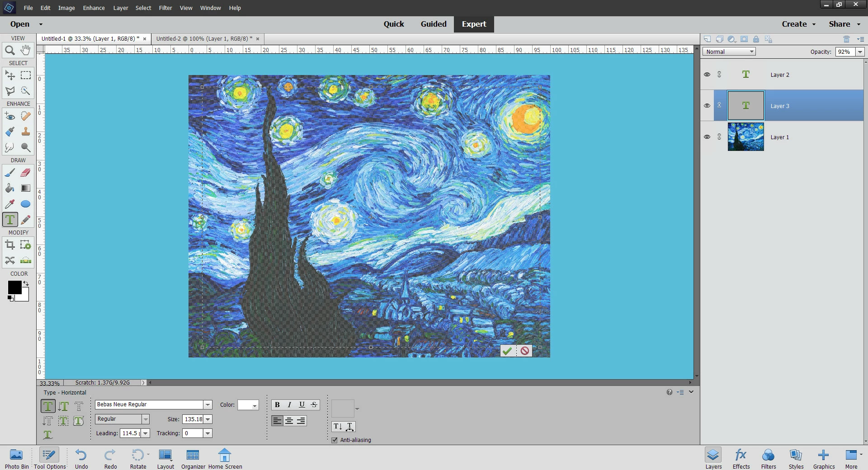This screenshot has width=868, height=470.
Task: Select the Zoom tool in View section
Action: coord(10,50)
